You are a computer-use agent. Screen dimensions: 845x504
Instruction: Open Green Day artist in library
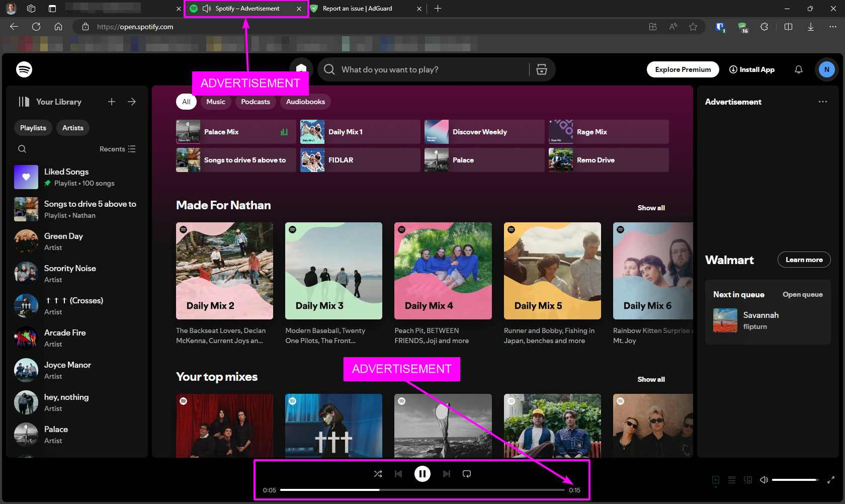click(x=76, y=241)
